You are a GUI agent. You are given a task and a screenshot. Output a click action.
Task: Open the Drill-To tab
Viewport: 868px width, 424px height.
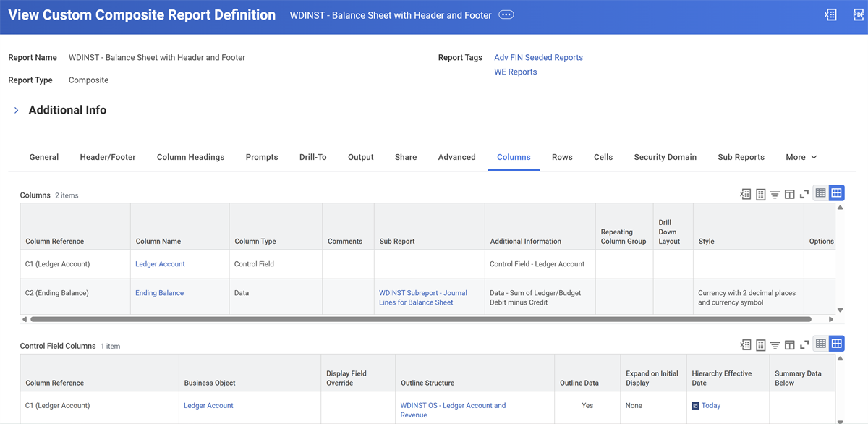tap(313, 157)
